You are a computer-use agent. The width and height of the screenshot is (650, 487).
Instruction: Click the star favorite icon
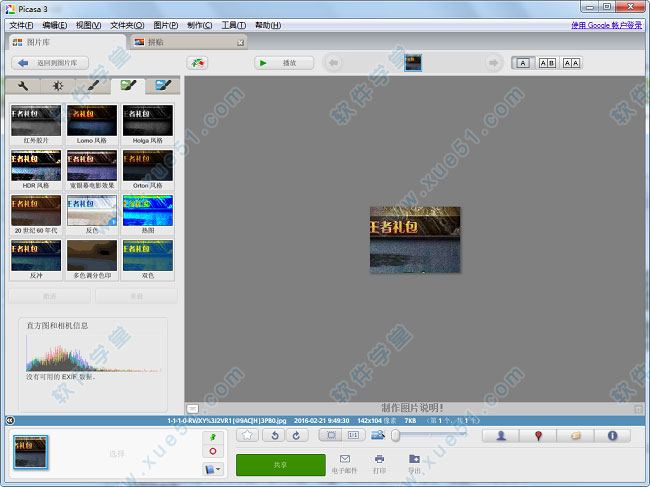click(247, 435)
